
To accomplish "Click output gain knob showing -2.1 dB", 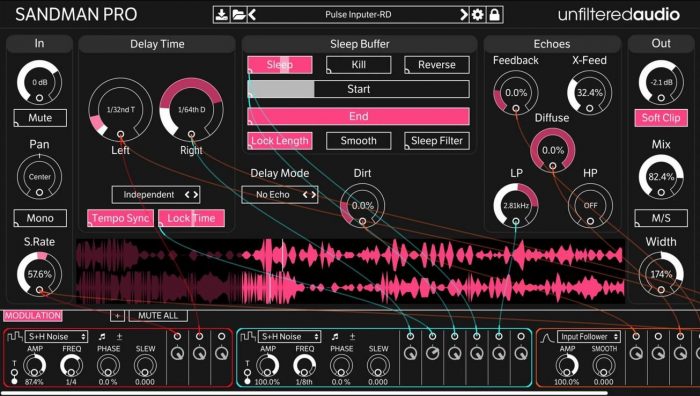I will click(661, 83).
